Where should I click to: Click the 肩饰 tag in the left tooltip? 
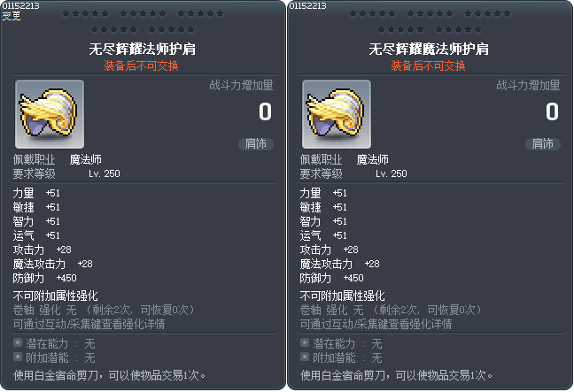255,143
